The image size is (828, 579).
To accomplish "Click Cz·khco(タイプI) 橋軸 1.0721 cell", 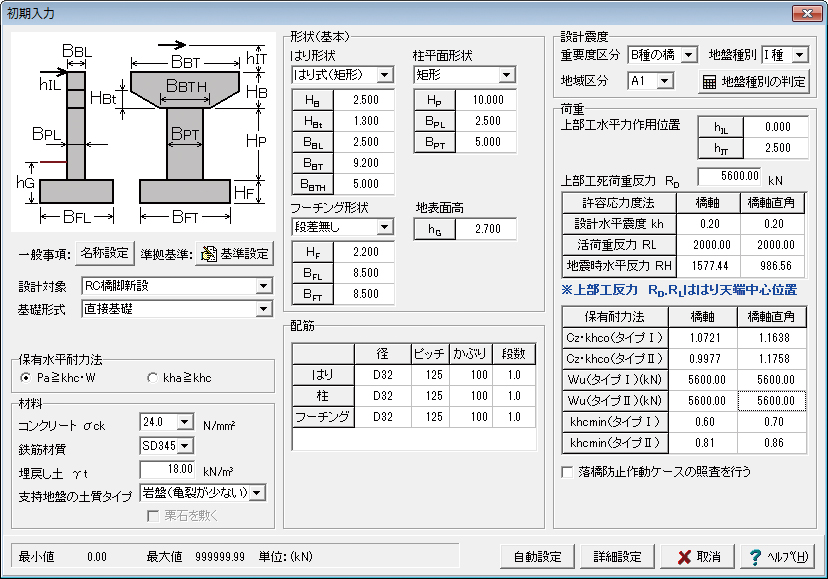I will [x=703, y=338].
